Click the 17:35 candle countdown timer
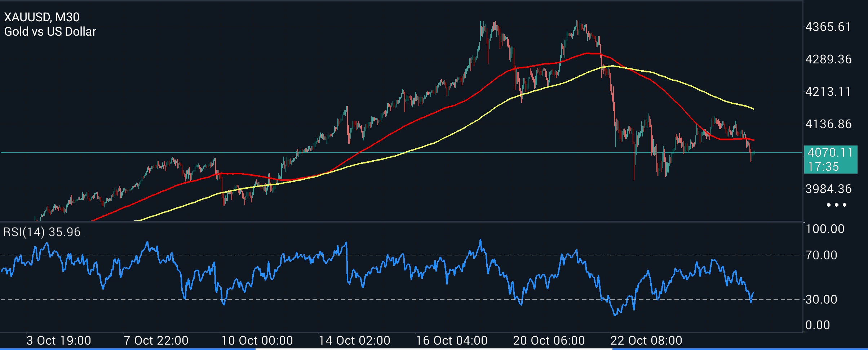Image resolution: width=868 pixels, height=350 pixels. coord(824,167)
